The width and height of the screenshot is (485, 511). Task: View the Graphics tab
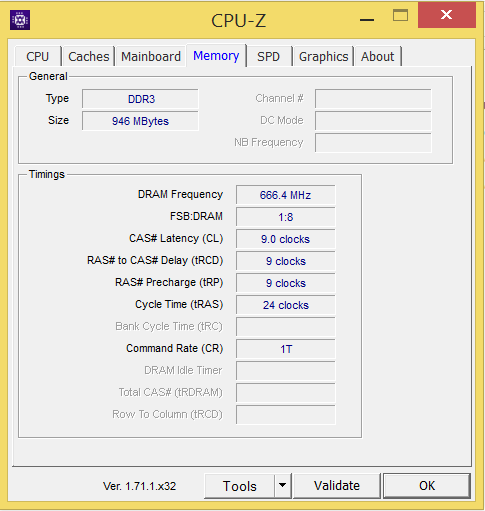pos(323,56)
